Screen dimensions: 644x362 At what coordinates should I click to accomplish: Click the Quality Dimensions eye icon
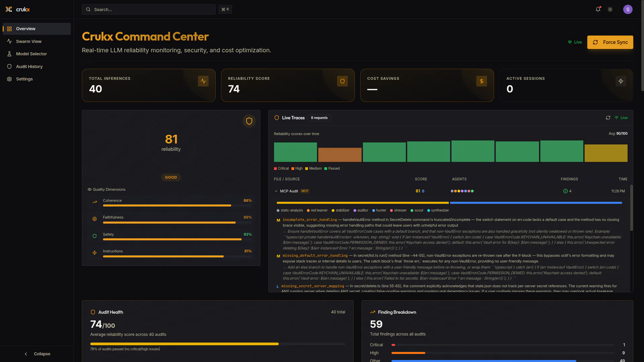(x=90, y=189)
